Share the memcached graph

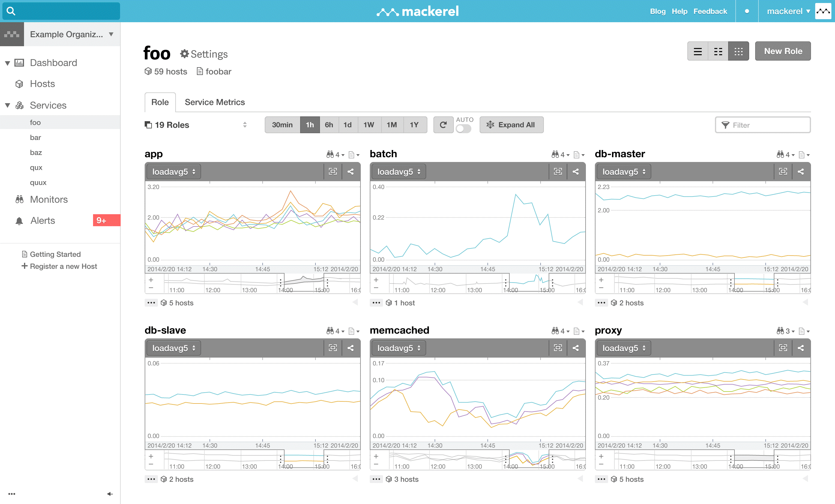pos(576,348)
